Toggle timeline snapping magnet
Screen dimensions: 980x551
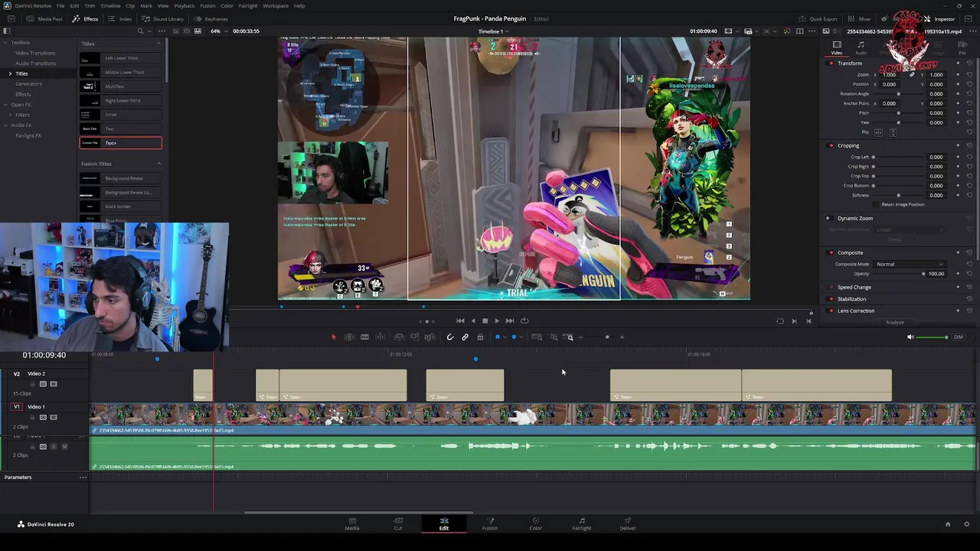[x=450, y=337]
